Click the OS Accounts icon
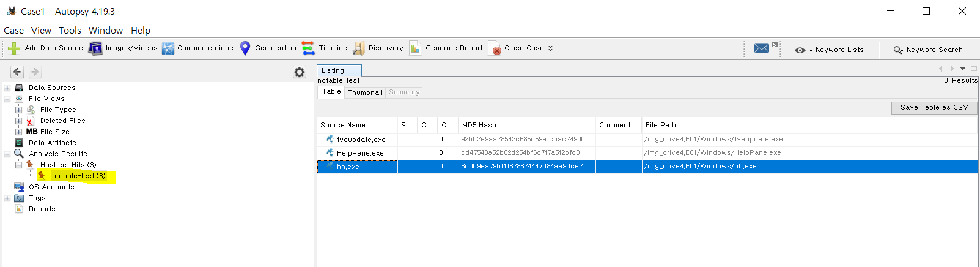 tap(19, 187)
